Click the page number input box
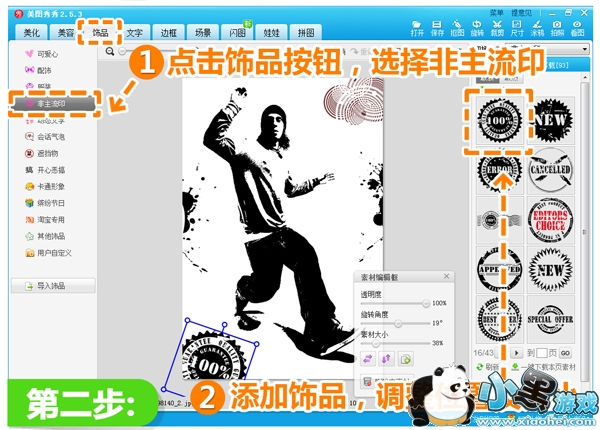Screen dimensions: 600x430 (541, 353)
